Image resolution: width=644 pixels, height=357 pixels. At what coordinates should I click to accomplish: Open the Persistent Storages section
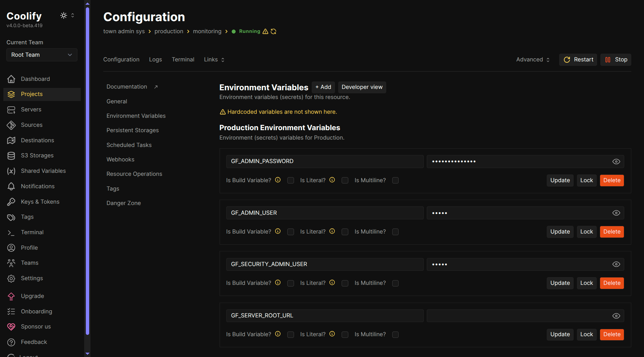coord(132,130)
